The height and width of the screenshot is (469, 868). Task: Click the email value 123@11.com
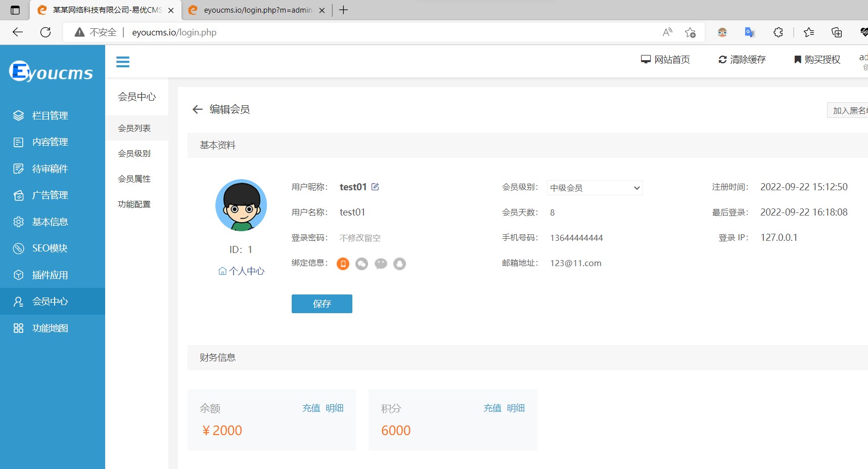(576, 263)
